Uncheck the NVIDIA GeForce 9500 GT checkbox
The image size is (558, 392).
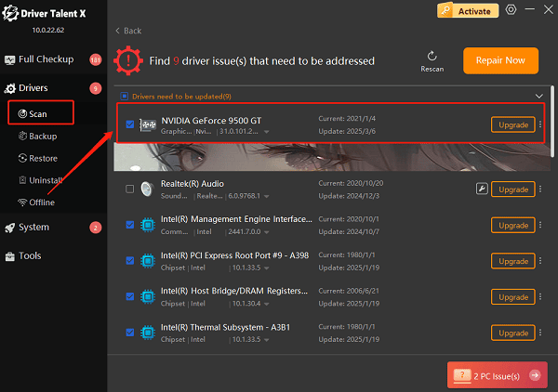pos(130,124)
